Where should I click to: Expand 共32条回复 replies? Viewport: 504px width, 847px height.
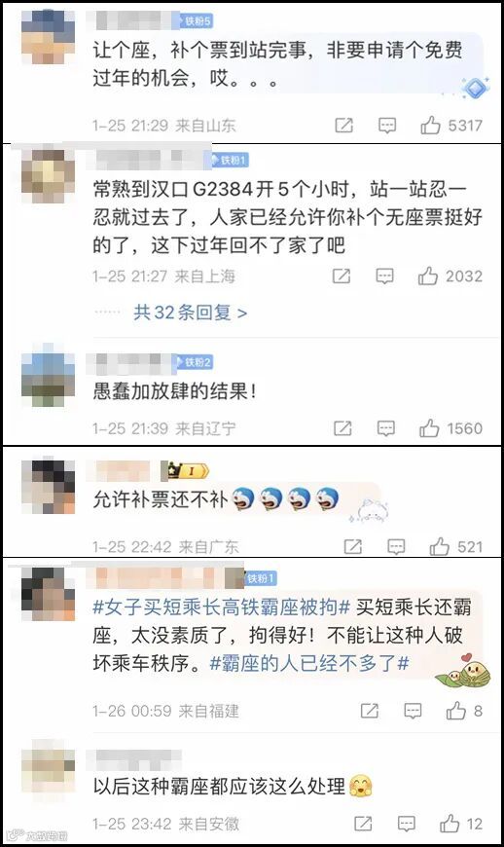coord(190,313)
